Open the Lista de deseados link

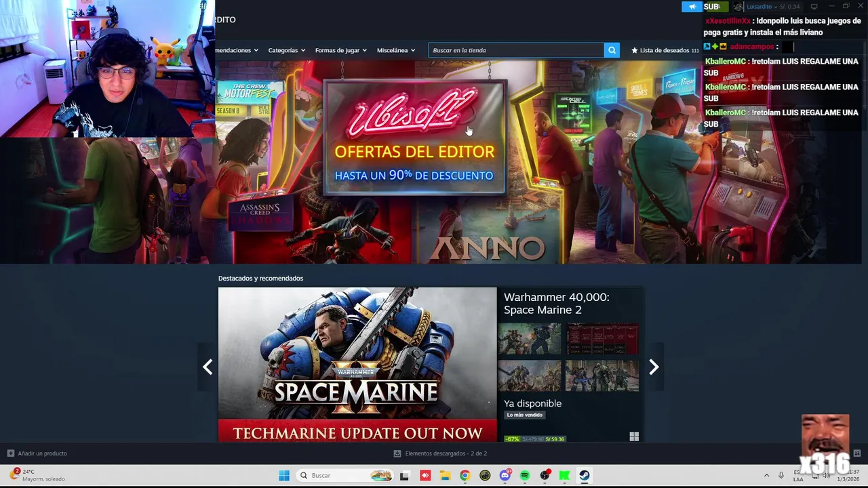tap(665, 50)
